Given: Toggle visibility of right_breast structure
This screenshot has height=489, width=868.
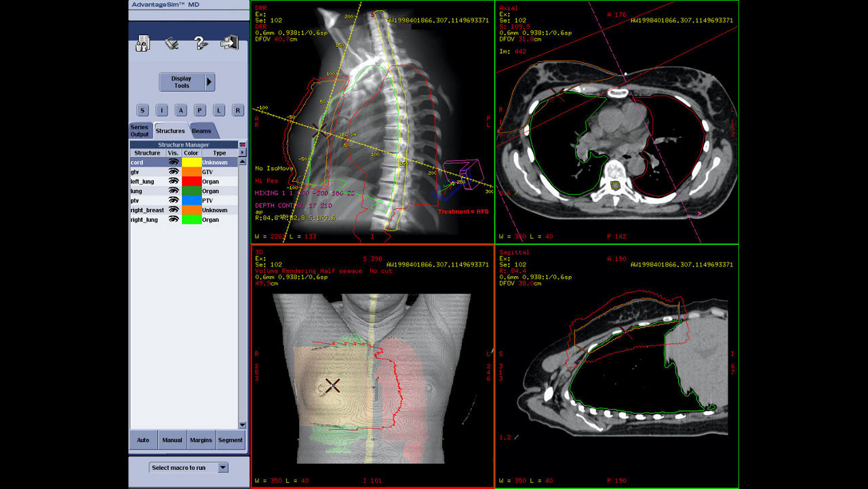Looking at the screenshot, I should (174, 210).
